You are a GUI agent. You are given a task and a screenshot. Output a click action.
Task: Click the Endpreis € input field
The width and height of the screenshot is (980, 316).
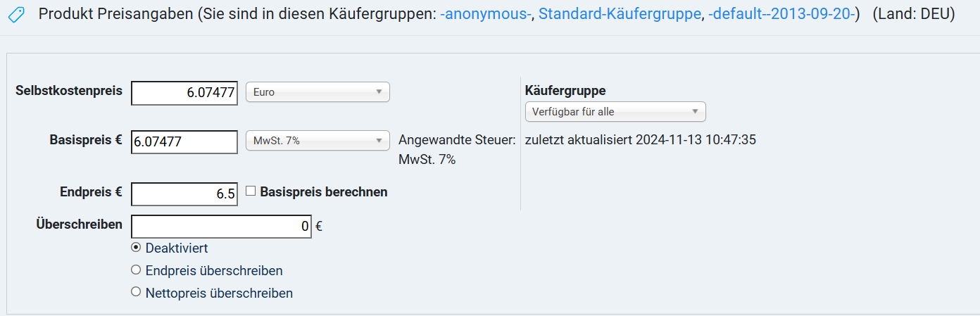pyautogui.click(x=184, y=194)
